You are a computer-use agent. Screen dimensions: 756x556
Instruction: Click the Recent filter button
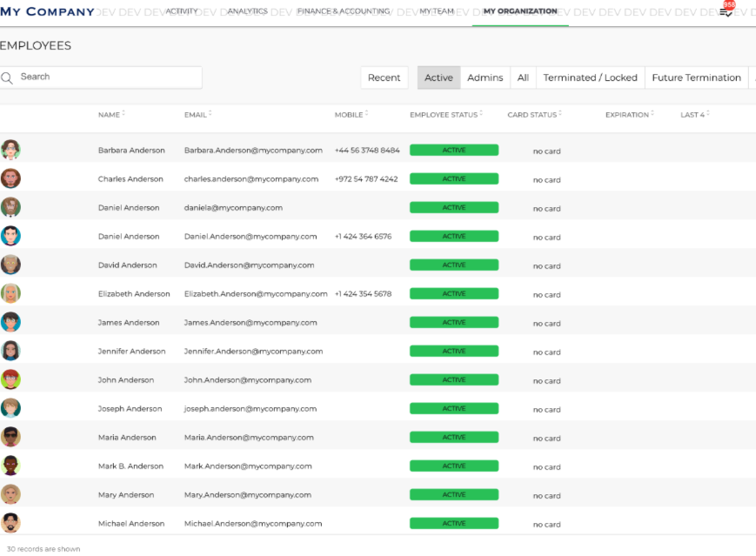(x=385, y=77)
